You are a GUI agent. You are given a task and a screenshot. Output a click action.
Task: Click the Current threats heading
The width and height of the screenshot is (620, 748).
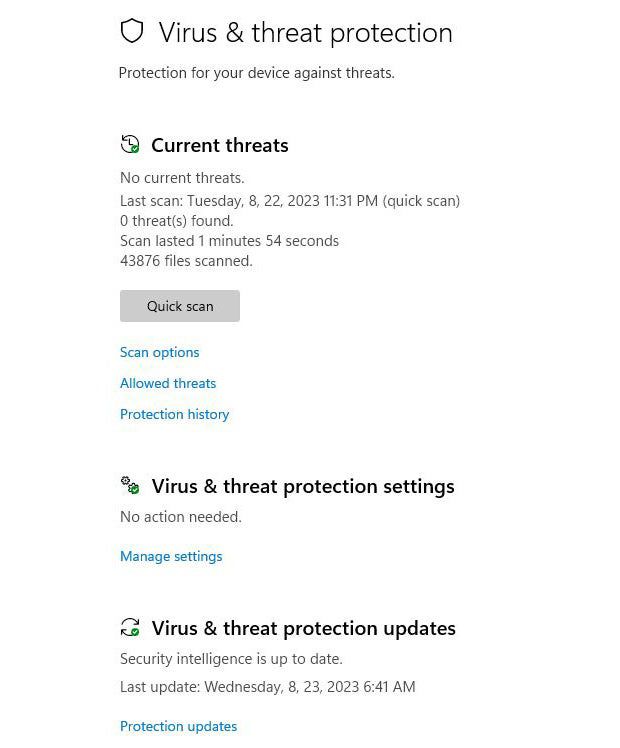[220, 145]
